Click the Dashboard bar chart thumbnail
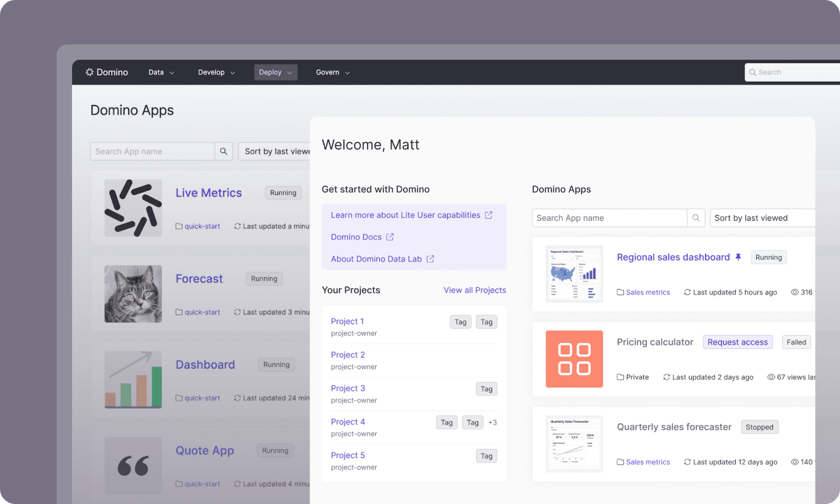 tap(133, 379)
